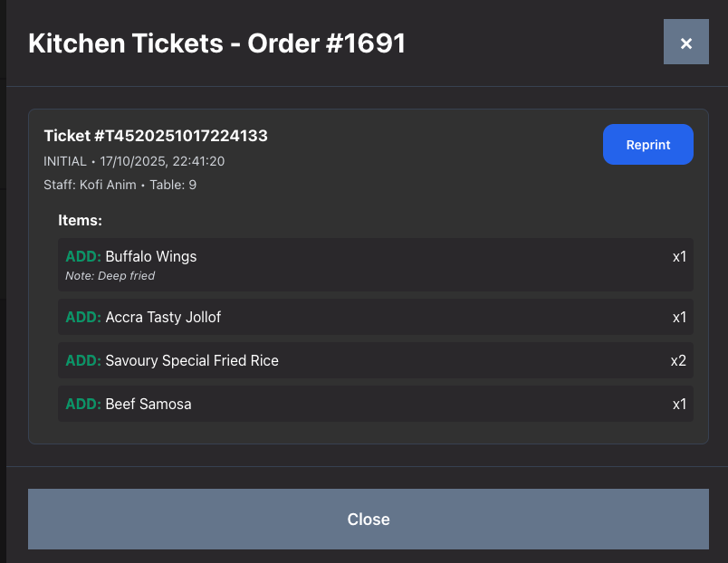Select the Accra Tasty Jollof item row
Viewport: 728px width, 563px height.
point(362,317)
